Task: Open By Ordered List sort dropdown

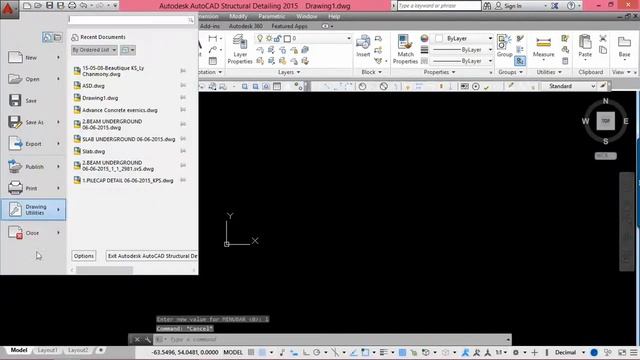Action: (x=94, y=50)
